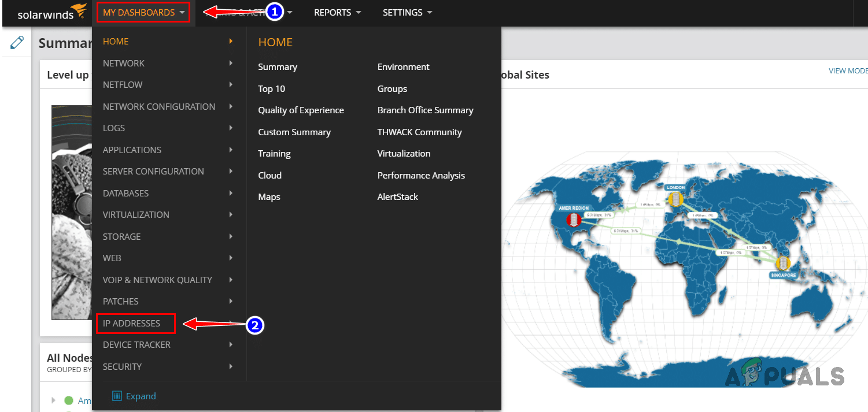Open the Performance Analysis view
The image size is (868, 412).
(x=421, y=175)
